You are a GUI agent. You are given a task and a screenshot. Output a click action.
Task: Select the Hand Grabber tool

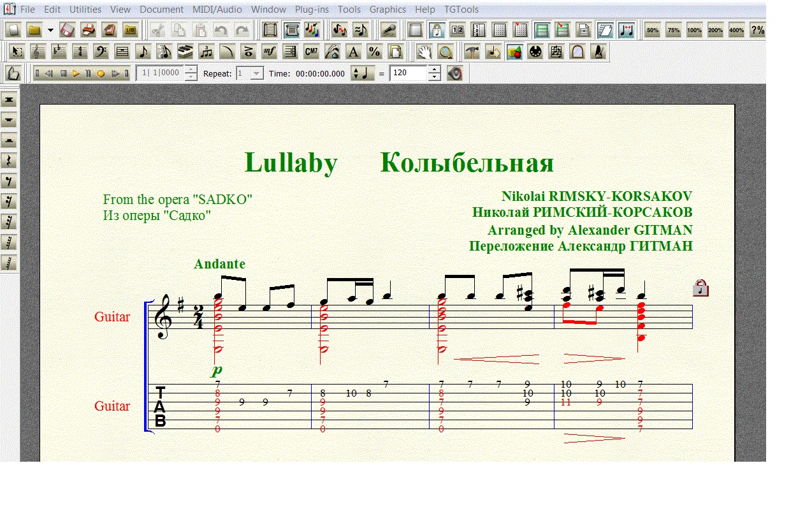(x=424, y=52)
